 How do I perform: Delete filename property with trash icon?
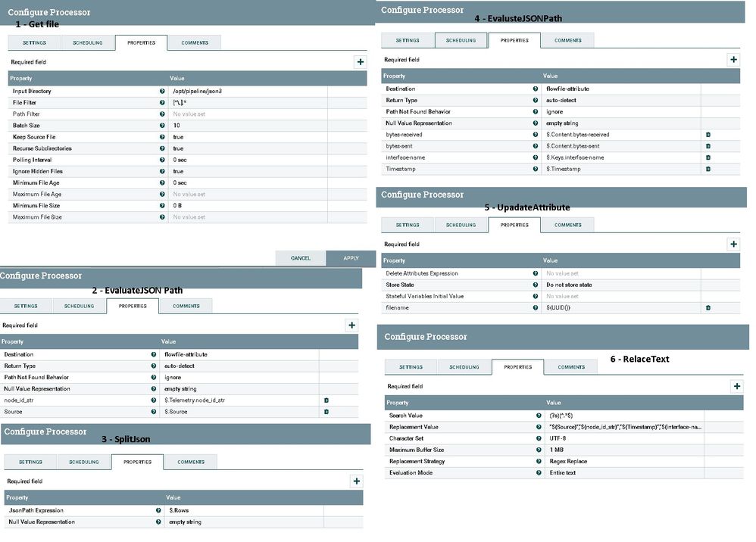[x=708, y=308]
